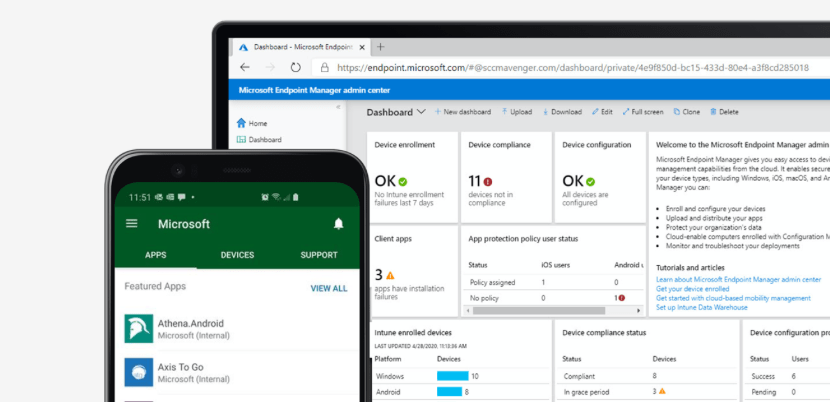Screen dimensions: 830x402
Task: Click the browser back arrow
Action: (245, 67)
